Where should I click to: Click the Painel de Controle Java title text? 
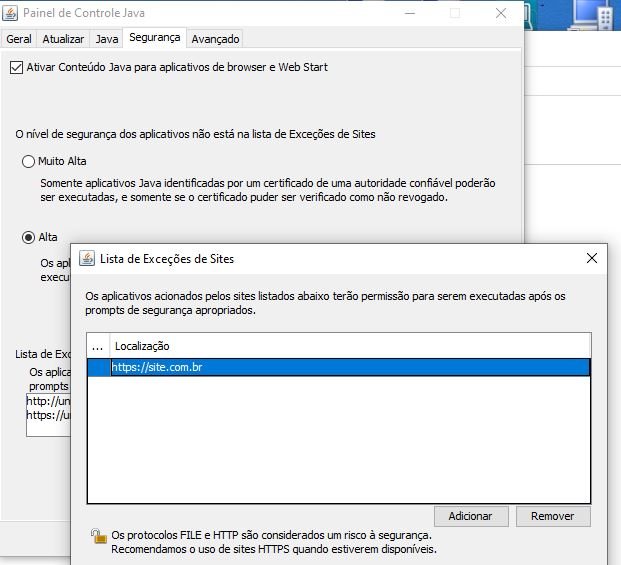[84, 13]
